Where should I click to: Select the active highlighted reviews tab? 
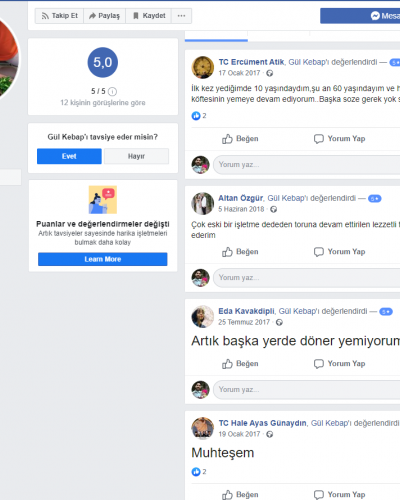click(216, 36)
